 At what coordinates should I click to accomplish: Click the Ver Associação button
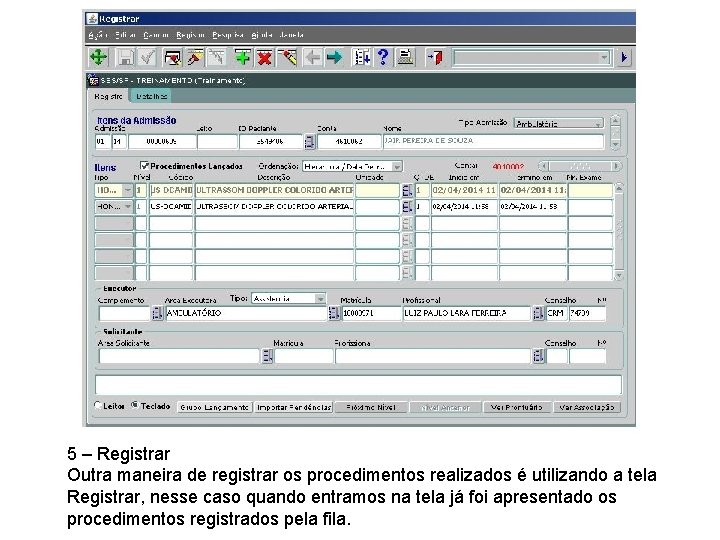586,407
